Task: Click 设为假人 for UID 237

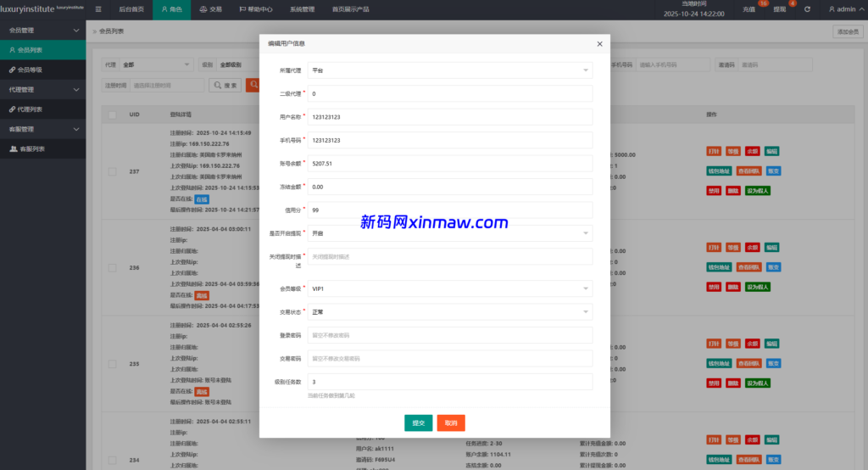Action: pyautogui.click(x=758, y=191)
